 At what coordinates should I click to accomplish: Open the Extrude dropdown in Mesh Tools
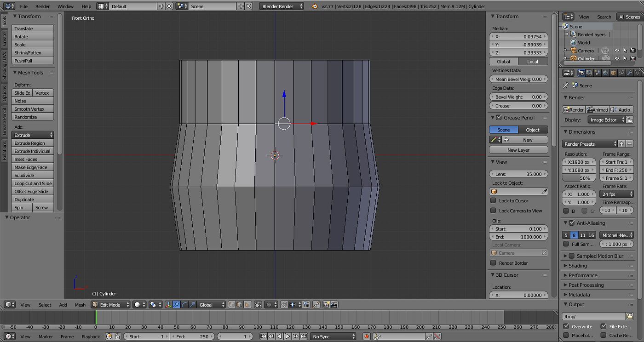[33, 135]
